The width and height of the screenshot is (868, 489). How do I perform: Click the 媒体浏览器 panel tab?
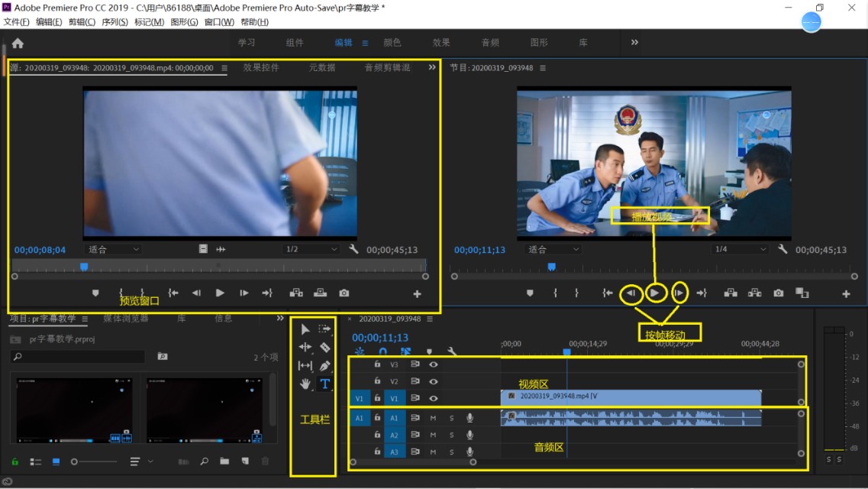pos(126,319)
